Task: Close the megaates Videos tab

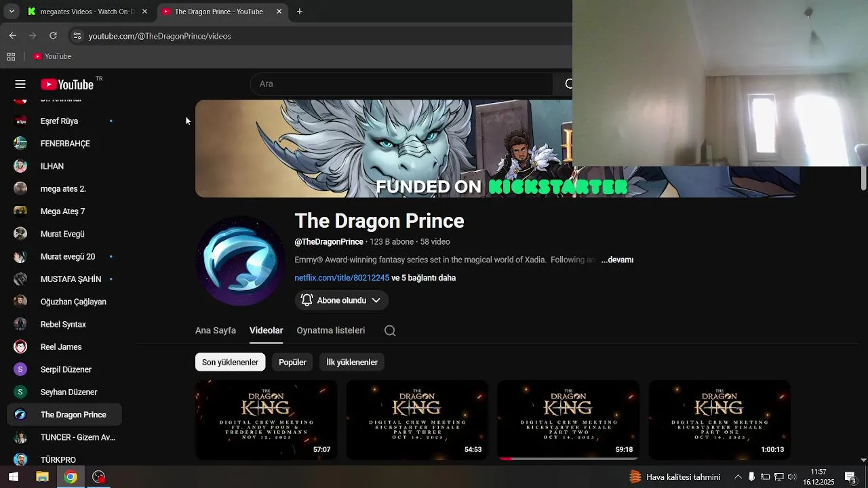Action: click(144, 12)
